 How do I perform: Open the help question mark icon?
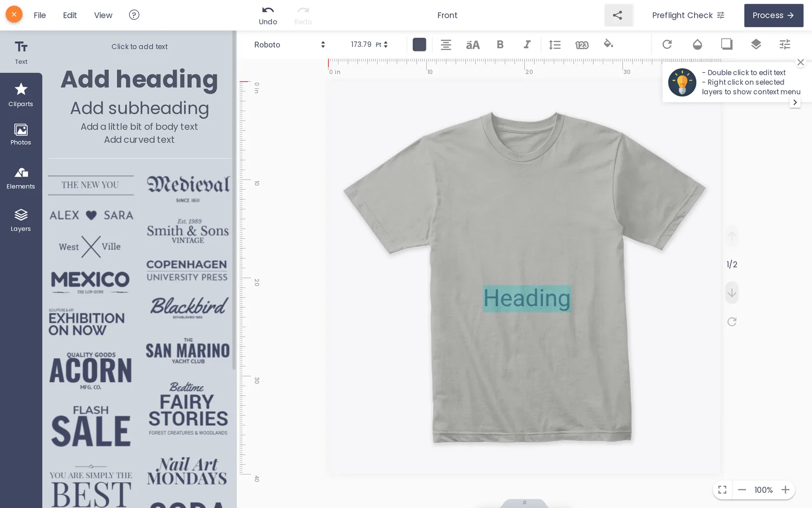click(134, 15)
